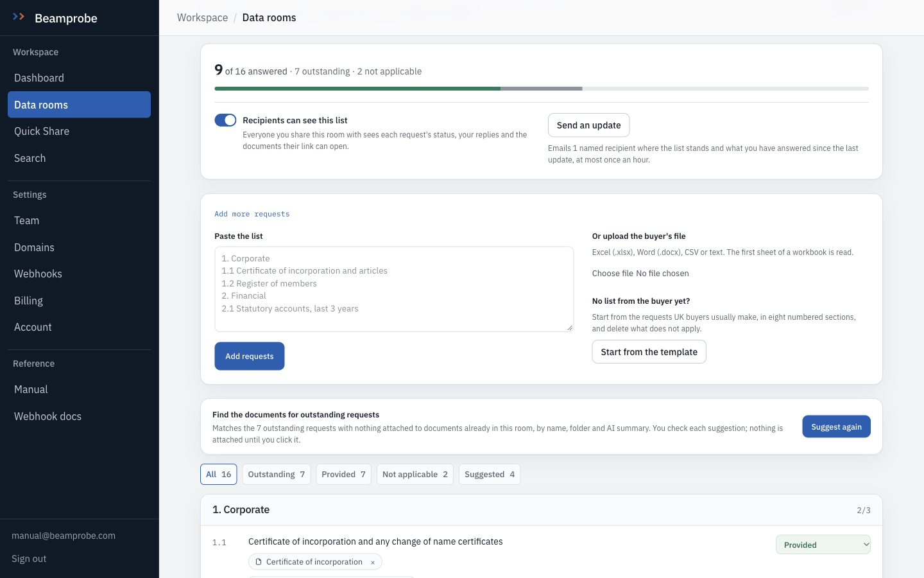Image resolution: width=924 pixels, height=578 pixels.
Task: Open Account settings in the sidebar
Action: point(79,327)
